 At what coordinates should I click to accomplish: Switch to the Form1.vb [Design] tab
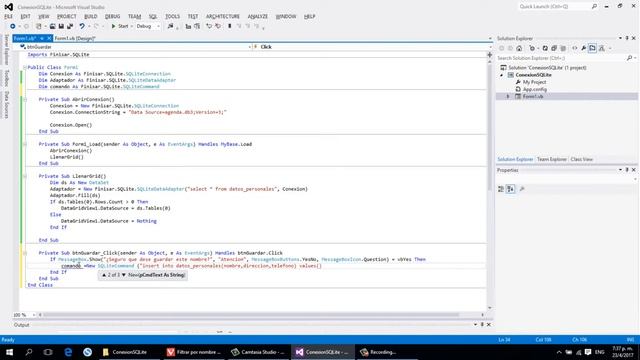[x=75, y=38]
